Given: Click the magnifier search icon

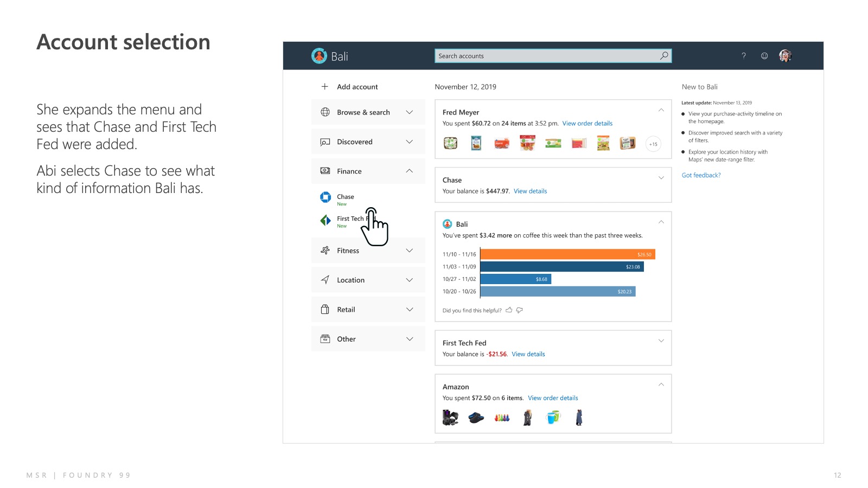Looking at the screenshot, I should pyautogui.click(x=664, y=56).
